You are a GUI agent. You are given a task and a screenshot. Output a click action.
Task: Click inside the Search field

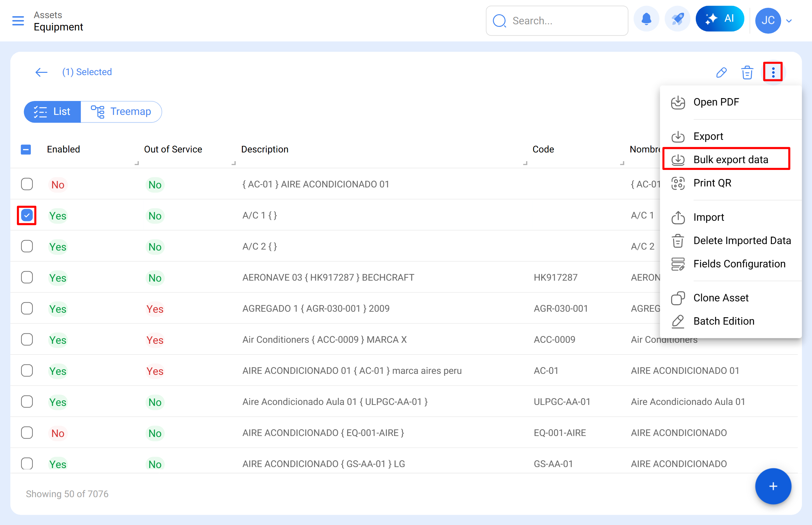coord(556,21)
